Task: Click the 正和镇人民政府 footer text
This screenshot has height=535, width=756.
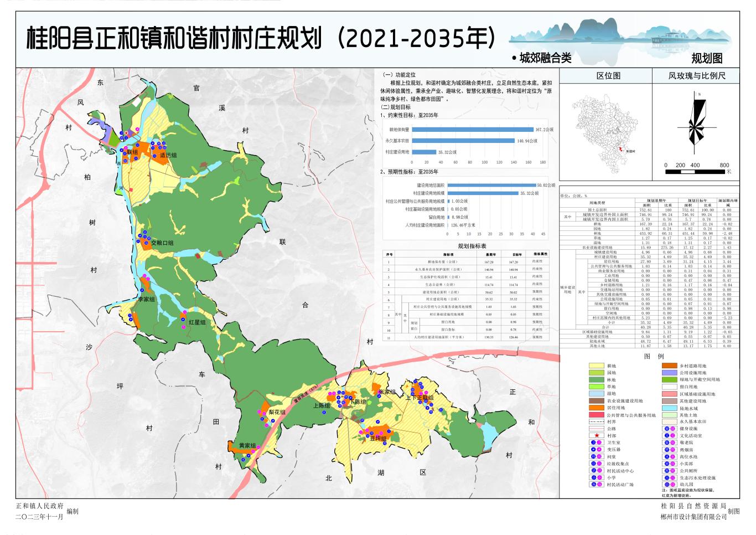Action: tap(39, 506)
